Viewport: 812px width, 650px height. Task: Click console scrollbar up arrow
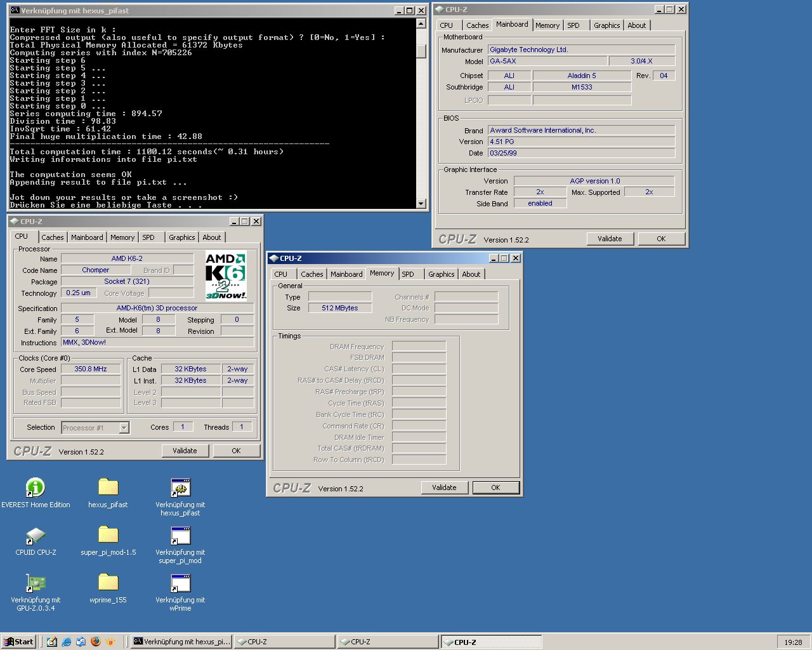(421, 23)
